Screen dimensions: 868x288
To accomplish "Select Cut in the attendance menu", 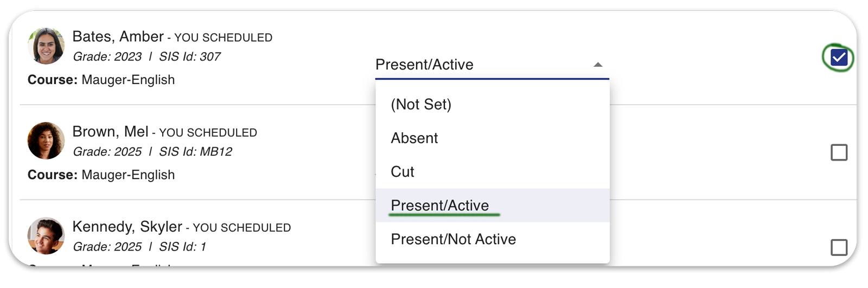I will click(493, 171).
